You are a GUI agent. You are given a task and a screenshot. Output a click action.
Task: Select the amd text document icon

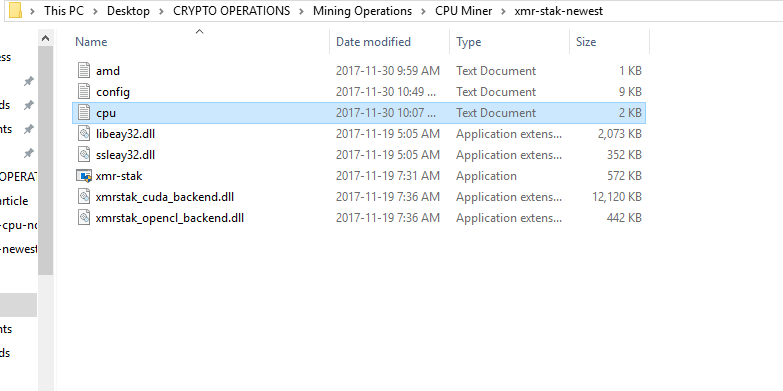click(84, 70)
